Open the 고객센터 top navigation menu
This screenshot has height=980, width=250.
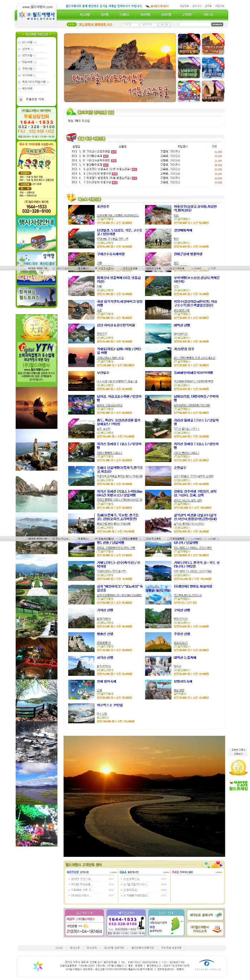187,15
